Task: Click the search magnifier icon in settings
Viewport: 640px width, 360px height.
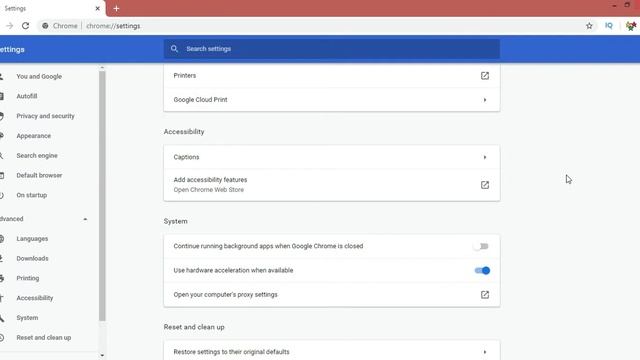Action: [174, 49]
